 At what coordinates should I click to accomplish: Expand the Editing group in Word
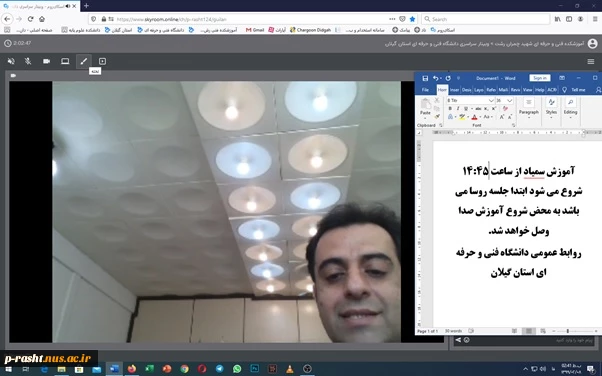570,107
